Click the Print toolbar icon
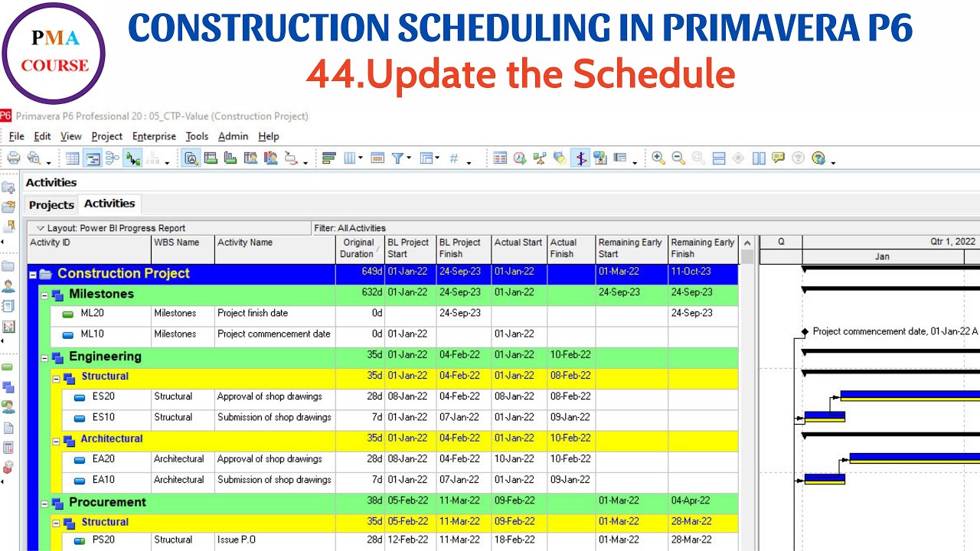 click(13, 158)
